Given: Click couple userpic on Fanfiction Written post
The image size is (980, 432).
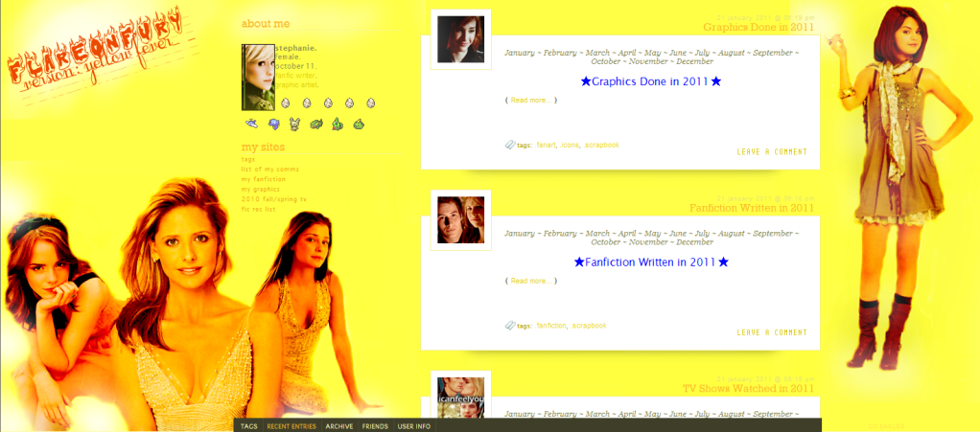Looking at the screenshot, I should (x=460, y=219).
